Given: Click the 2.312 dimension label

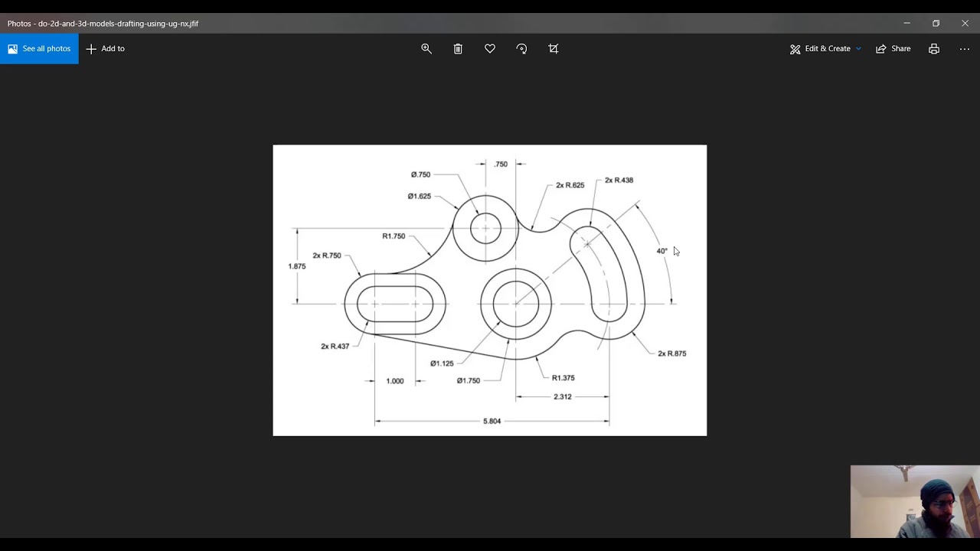Looking at the screenshot, I should (x=563, y=396).
